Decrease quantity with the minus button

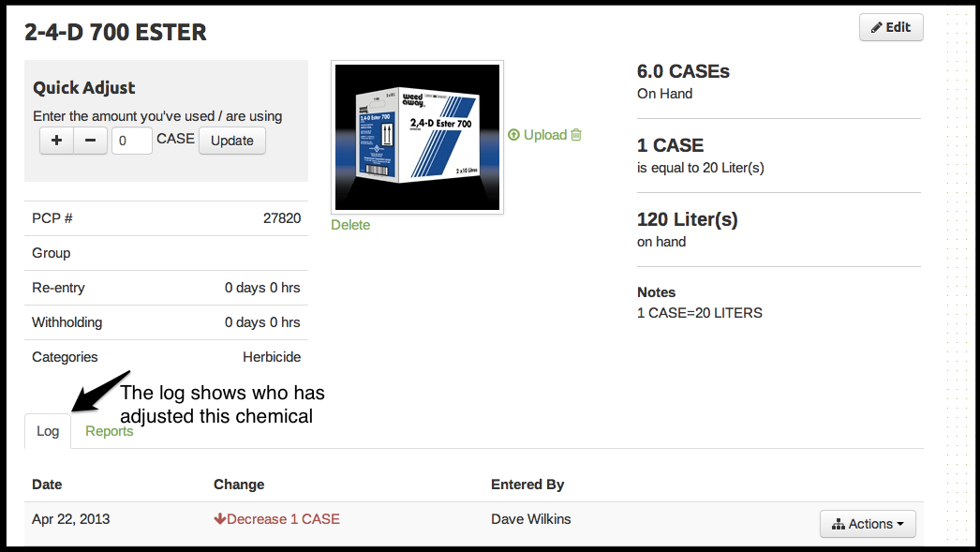point(90,141)
